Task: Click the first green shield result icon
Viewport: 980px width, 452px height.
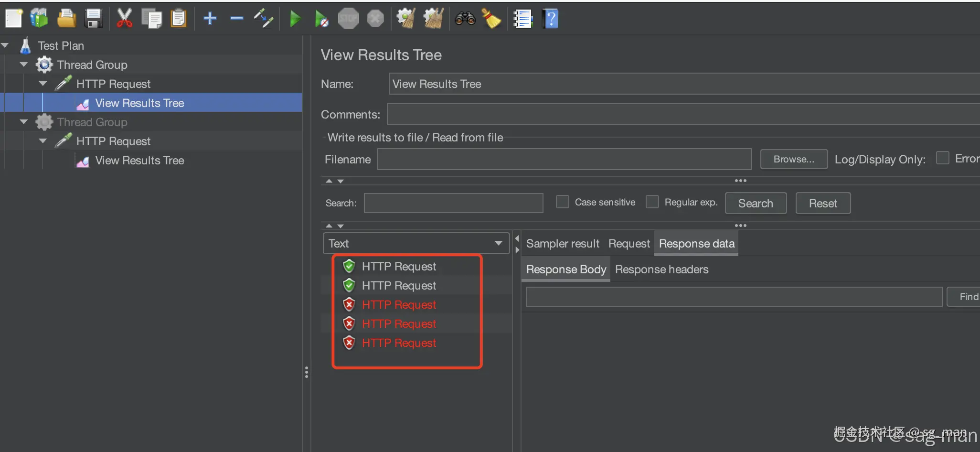Action: point(349,266)
